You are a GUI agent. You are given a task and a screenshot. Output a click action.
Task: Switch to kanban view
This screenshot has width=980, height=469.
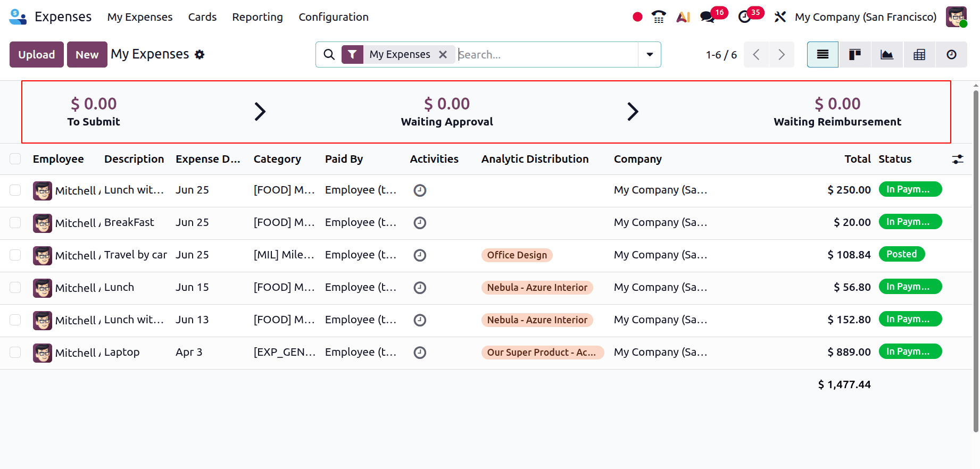(x=855, y=54)
